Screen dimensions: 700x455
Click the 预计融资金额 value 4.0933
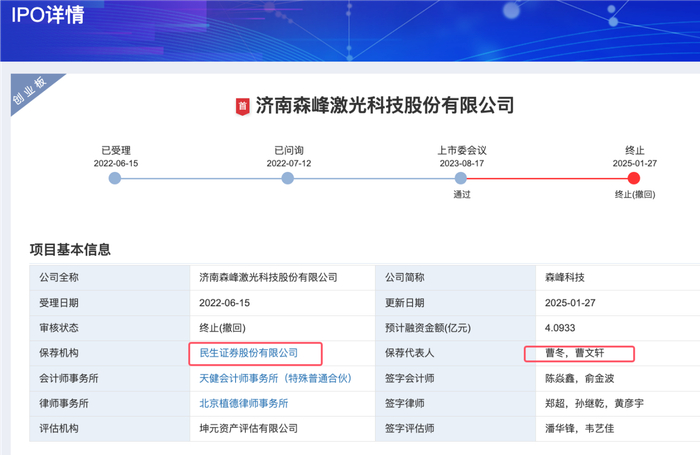click(x=560, y=328)
